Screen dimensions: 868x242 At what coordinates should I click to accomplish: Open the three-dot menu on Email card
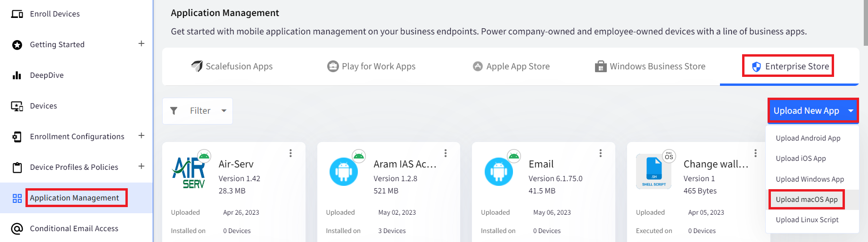click(600, 153)
